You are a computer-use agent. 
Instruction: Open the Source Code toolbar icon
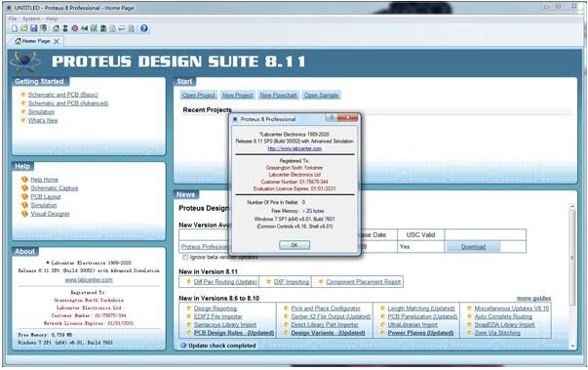(122, 28)
